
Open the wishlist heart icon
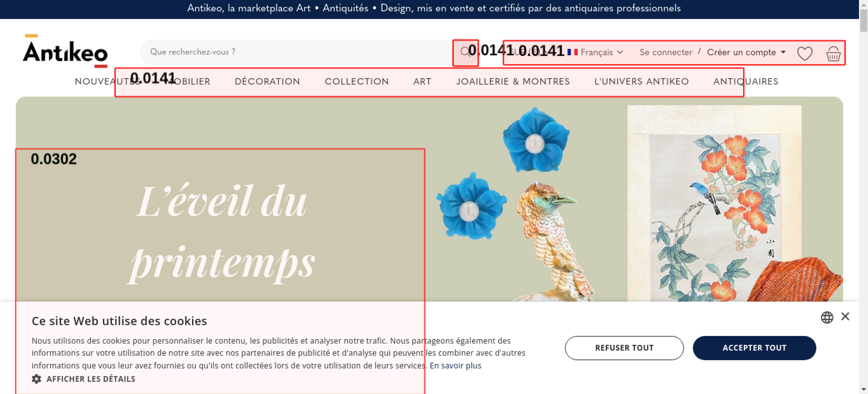click(x=805, y=53)
